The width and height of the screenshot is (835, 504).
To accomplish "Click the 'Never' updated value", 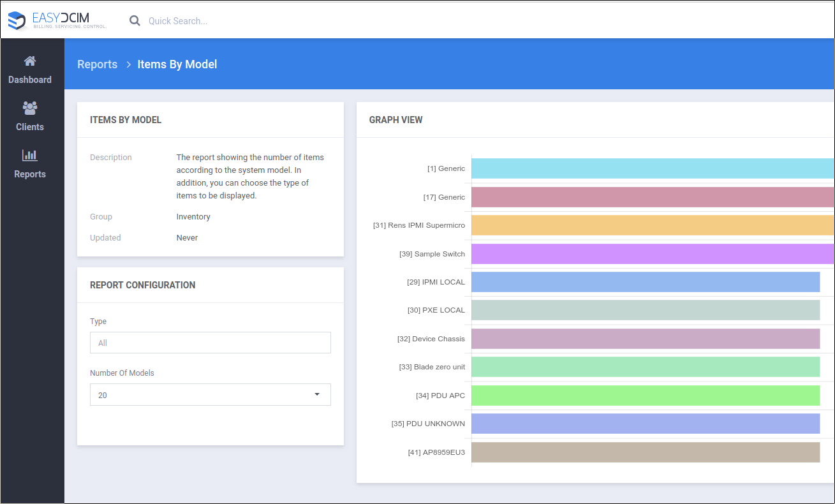I will [x=187, y=238].
